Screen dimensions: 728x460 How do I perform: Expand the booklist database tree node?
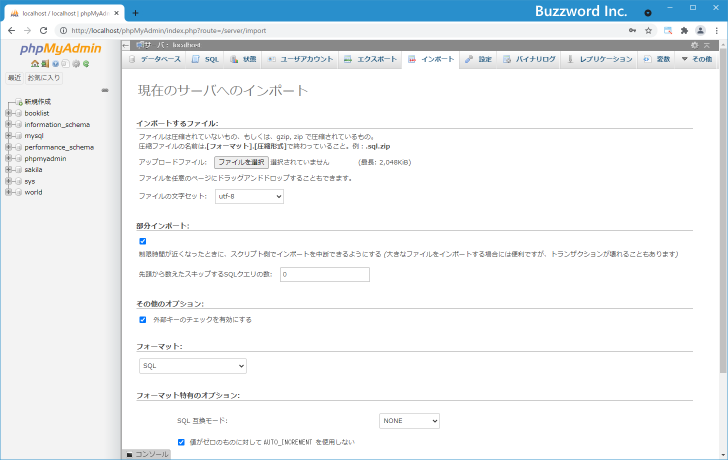8,113
